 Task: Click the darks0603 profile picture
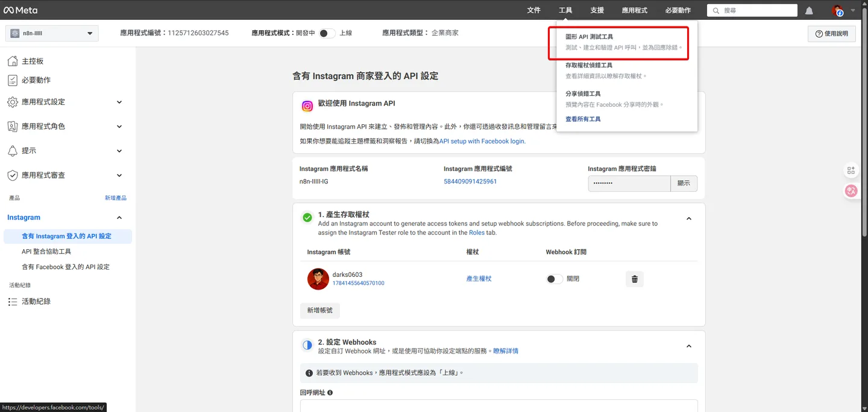pos(318,279)
